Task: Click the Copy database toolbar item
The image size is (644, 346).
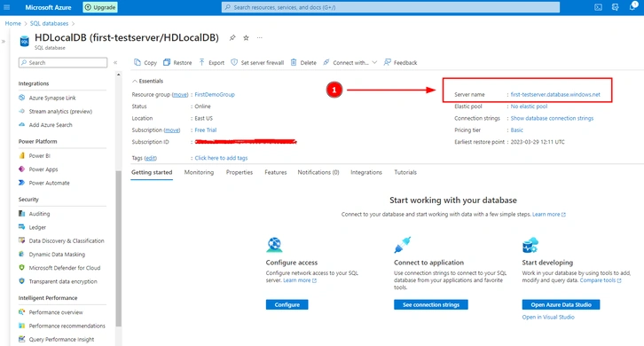Action: 145,62
